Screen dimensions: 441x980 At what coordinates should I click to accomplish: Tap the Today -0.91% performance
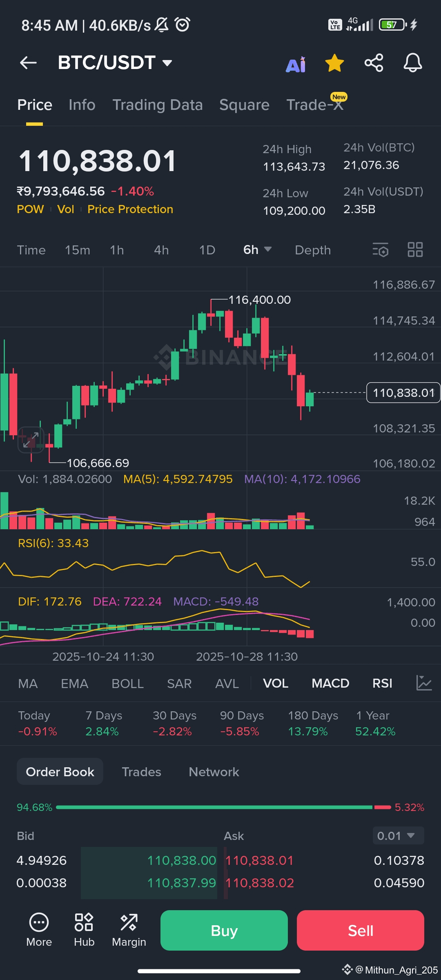click(38, 723)
